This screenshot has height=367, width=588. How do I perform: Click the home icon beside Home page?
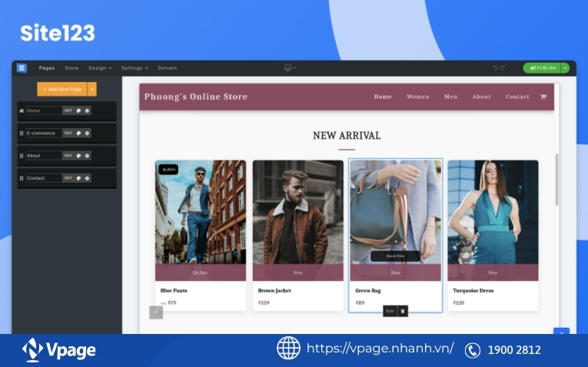pos(22,111)
